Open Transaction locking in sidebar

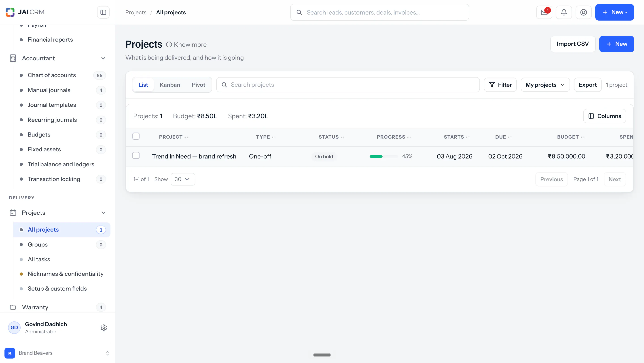click(62, 179)
